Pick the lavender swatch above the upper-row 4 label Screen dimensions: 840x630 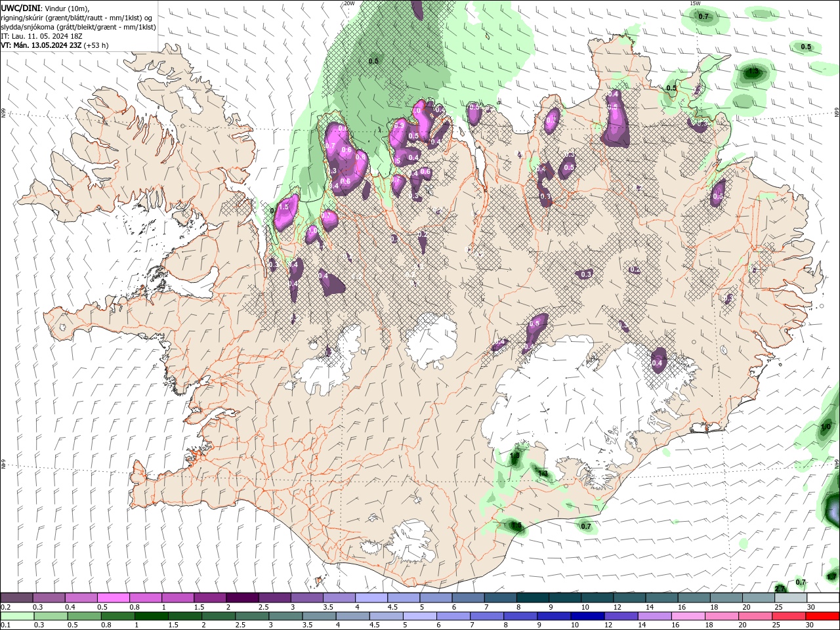click(x=371, y=598)
